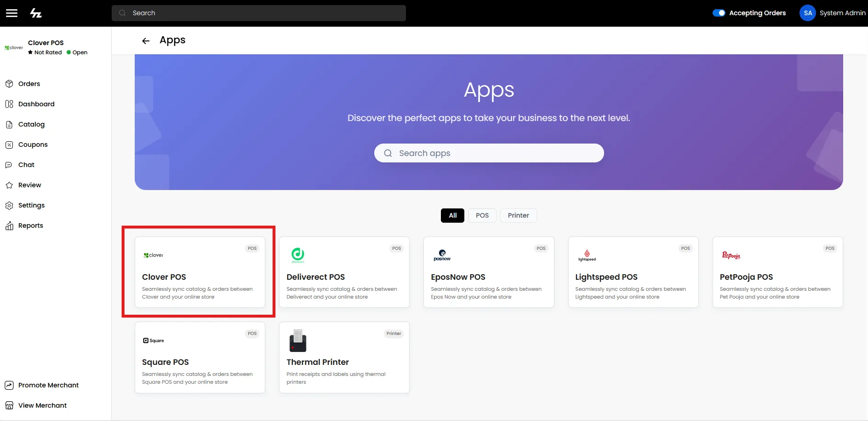Click the Dashboard icon in sidebar
This screenshot has width=868, height=421.
[x=9, y=104]
